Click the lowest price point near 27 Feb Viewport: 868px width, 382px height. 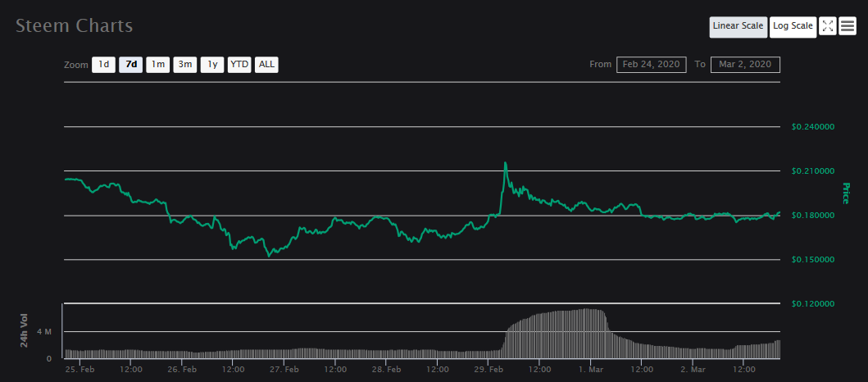(x=269, y=256)
